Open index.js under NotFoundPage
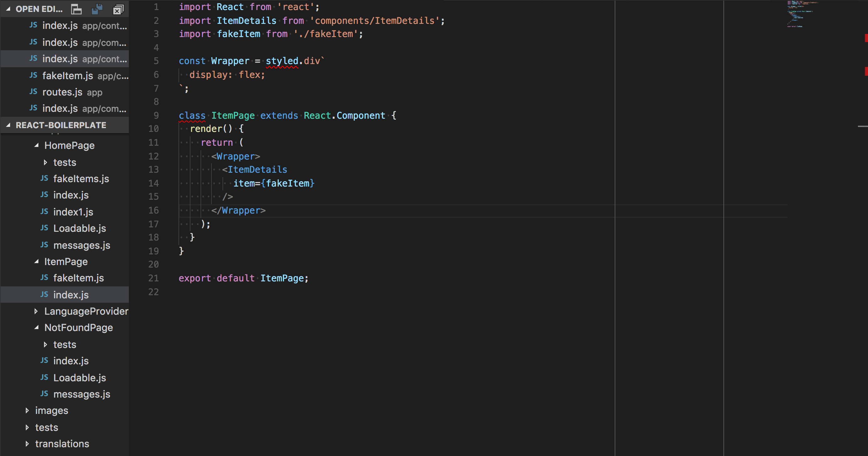 coord(71,361)
